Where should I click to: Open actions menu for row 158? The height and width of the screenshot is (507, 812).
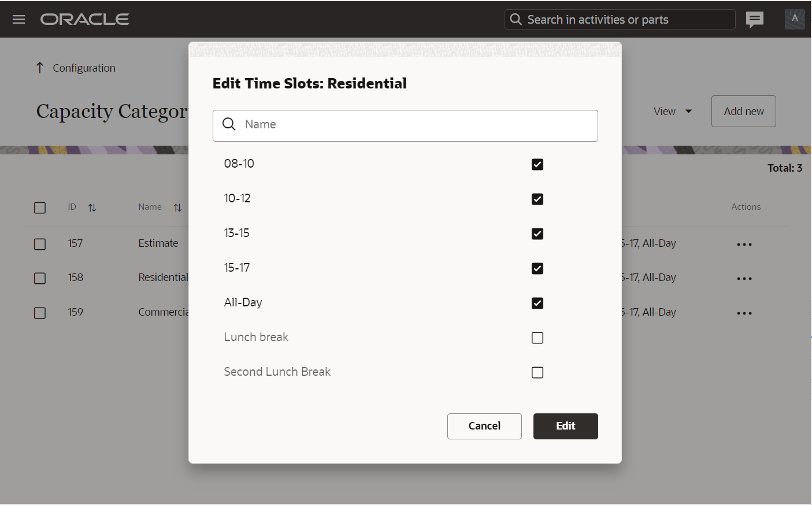click(x=744, y=279)
